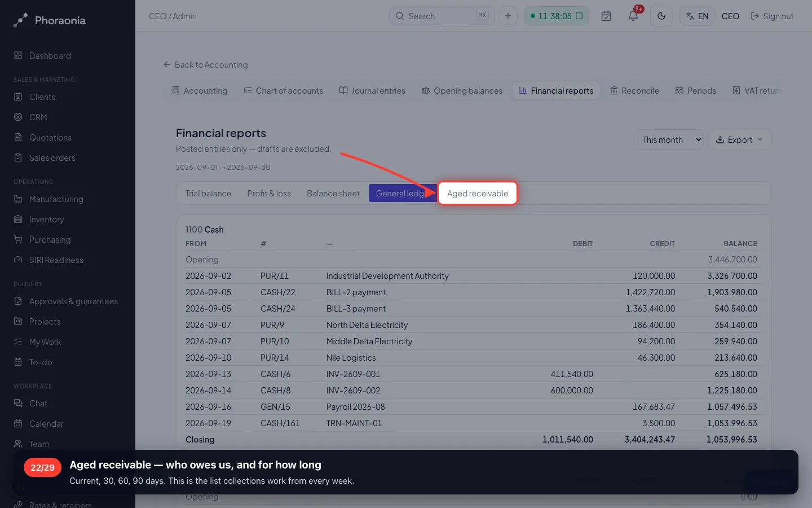Open Team in sidebar
Viewport: 812px width, 508px height.
tap(39, 444)
